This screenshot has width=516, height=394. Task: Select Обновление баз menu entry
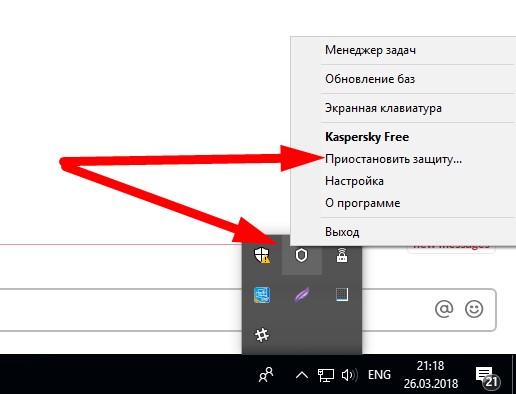point(370,79)
